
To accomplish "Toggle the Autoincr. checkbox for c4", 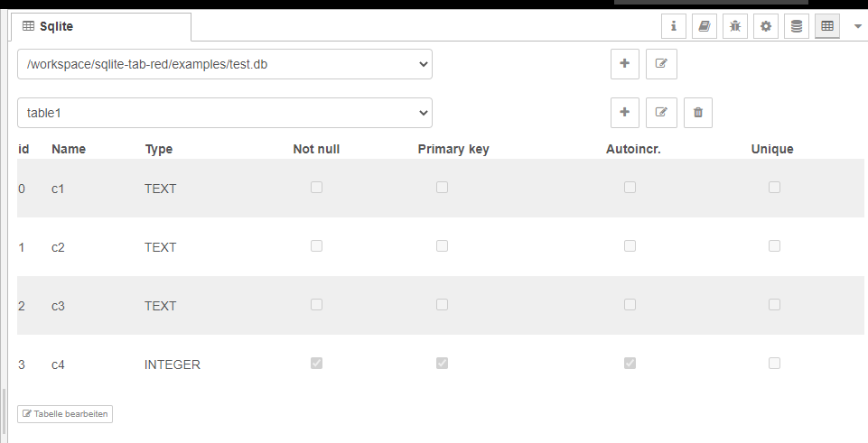I will click(630, 364).
